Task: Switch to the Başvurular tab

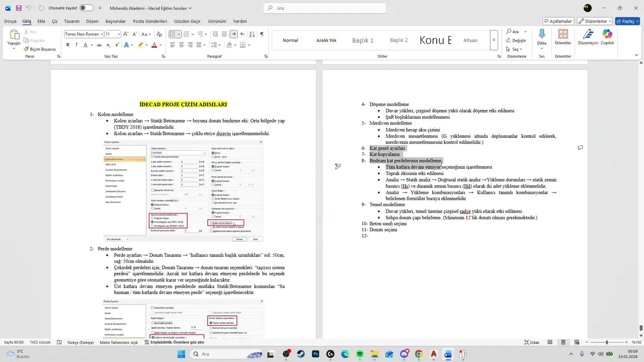Action: click(x=116, y=21)
